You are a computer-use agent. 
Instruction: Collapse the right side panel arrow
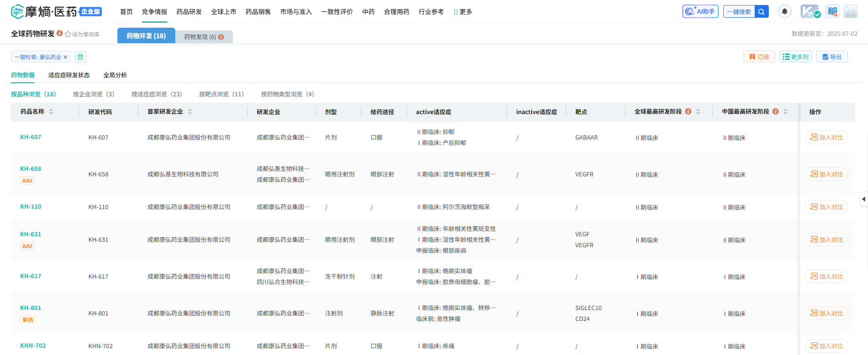863,199
